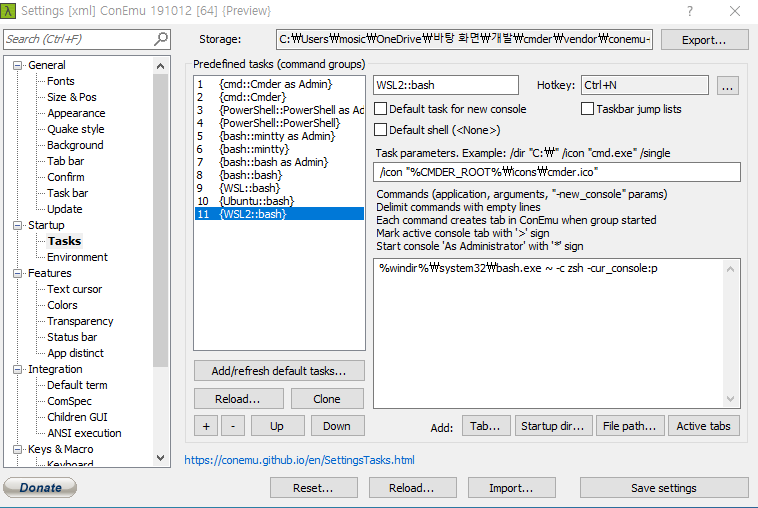758x508 pixels.
Task: Click settings tree scrollbar down arrow
Action: click(160, 457)
